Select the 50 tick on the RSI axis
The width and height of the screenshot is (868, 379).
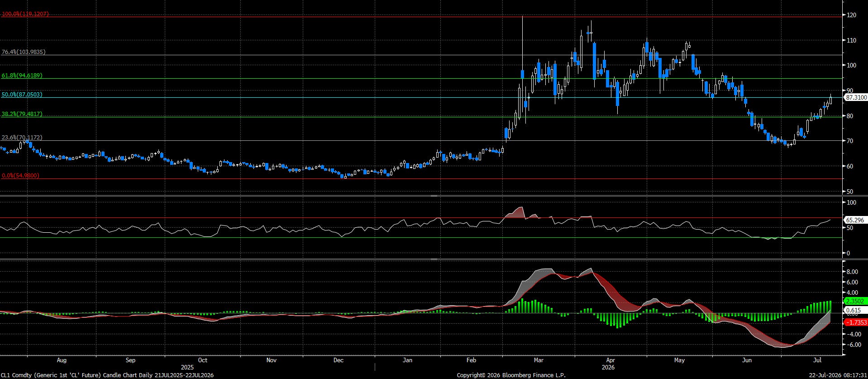click(x=850, y=228)
